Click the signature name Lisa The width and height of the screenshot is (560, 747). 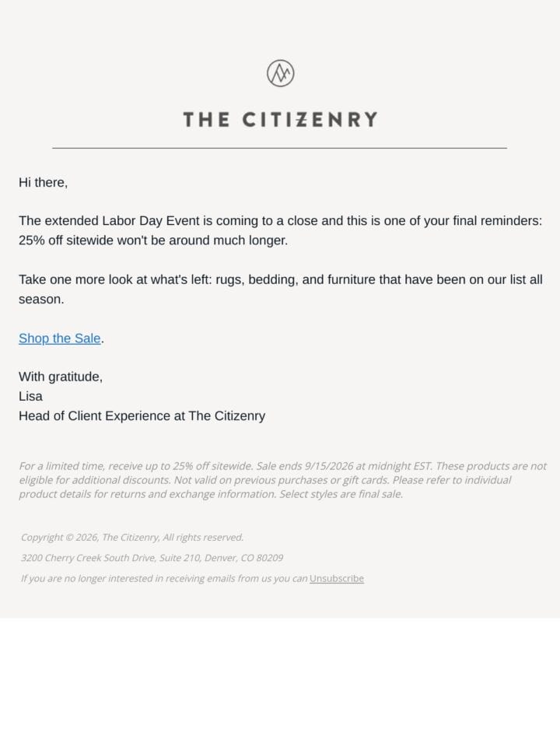point(30,396)
